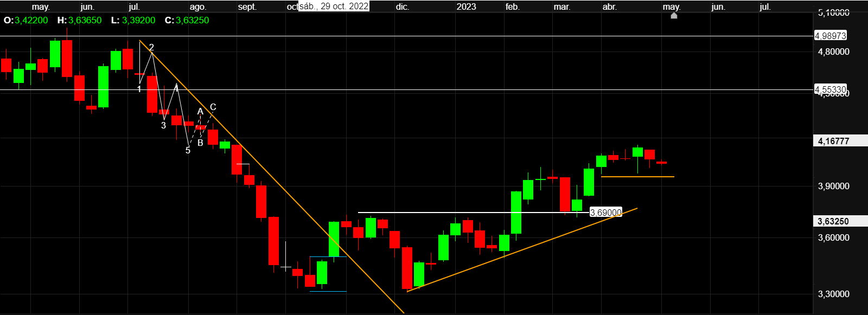The image size is (868, 315).
Task: Click the 4,16777 price marker on the axis
Action: 833,141
